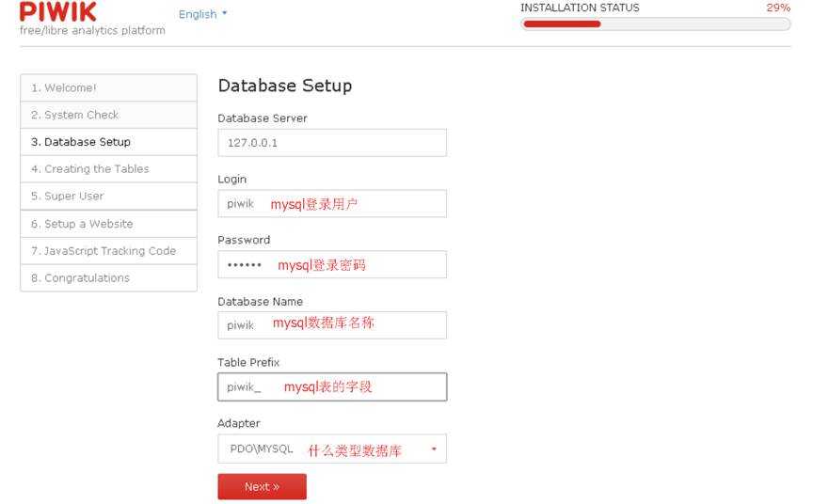Select step 1. Welcome!
This screenshot has height=504, width=813.
click(x=108, y=88)
